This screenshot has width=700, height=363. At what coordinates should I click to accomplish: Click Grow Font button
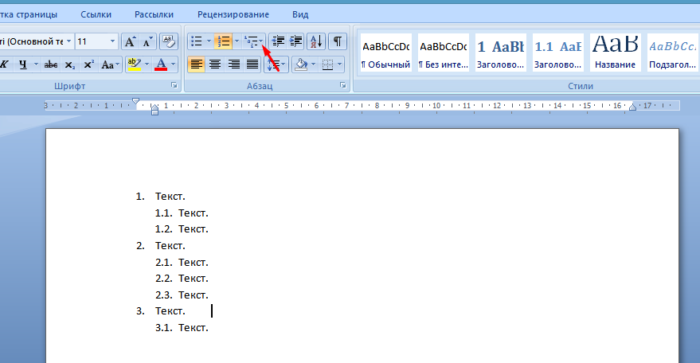tap(129, 42)
